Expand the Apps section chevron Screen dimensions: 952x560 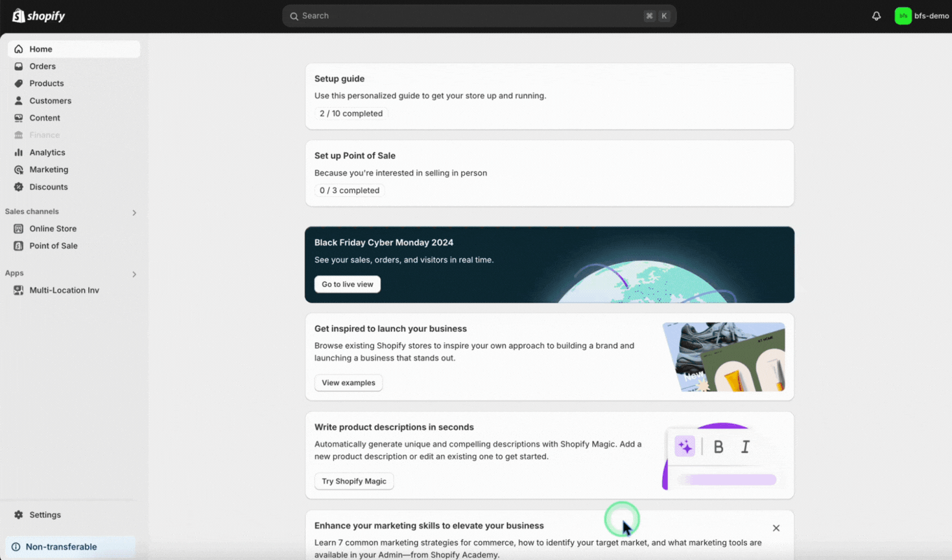click(134, 274)
